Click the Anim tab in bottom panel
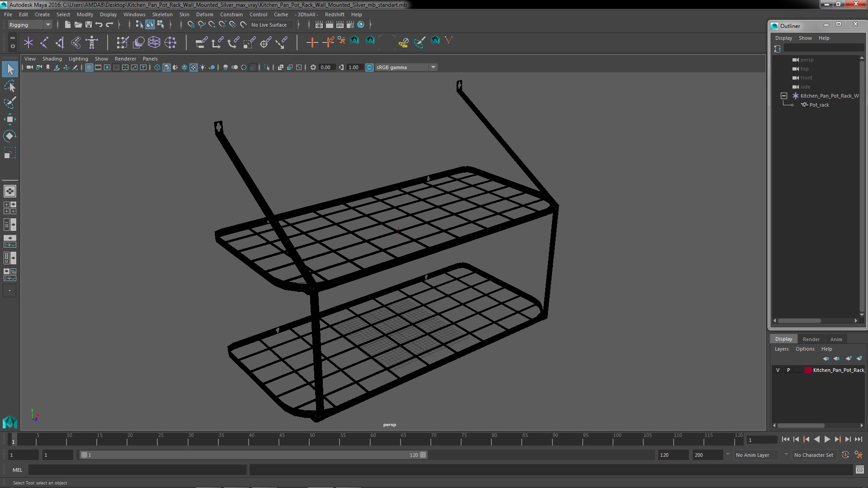 pos(836,339)
